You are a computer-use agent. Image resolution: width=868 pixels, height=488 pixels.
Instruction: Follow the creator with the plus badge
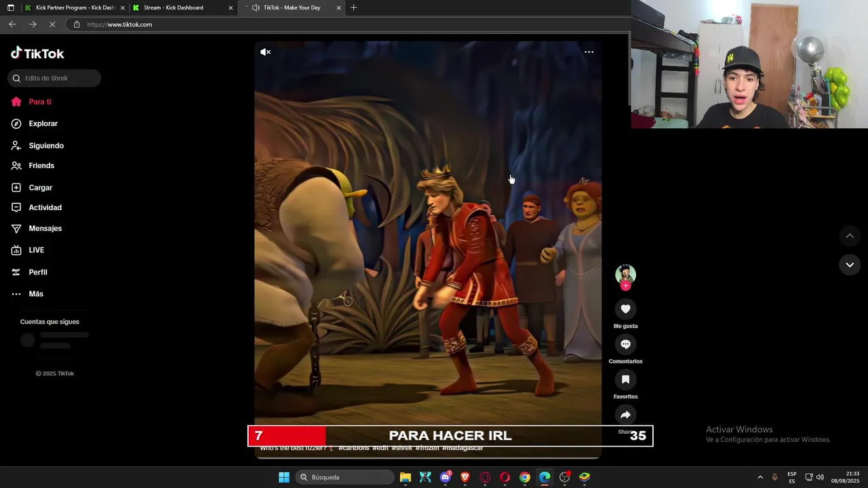click(625, 285)
